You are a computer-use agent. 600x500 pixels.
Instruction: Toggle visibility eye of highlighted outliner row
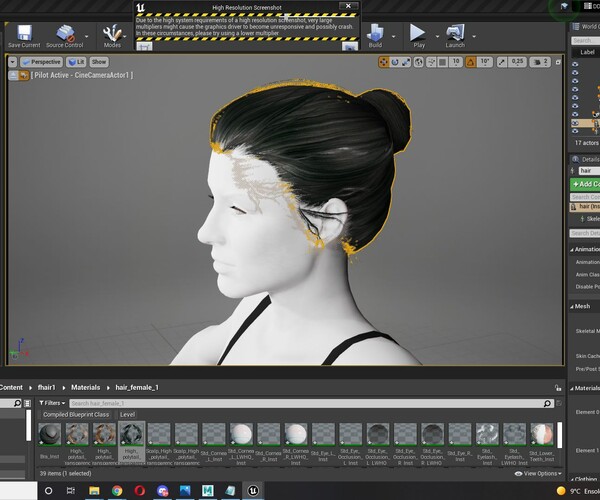pos(575,123)
